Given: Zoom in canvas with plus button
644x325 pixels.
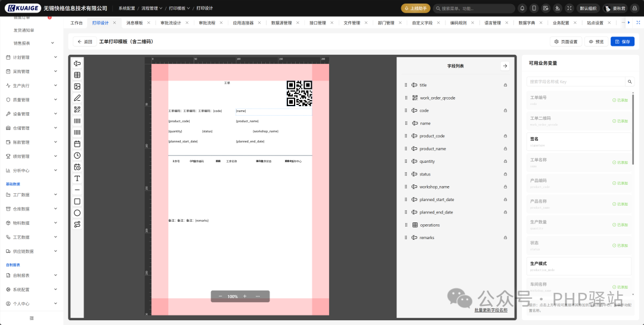Looking at the screenshot, I should [245, 296].
